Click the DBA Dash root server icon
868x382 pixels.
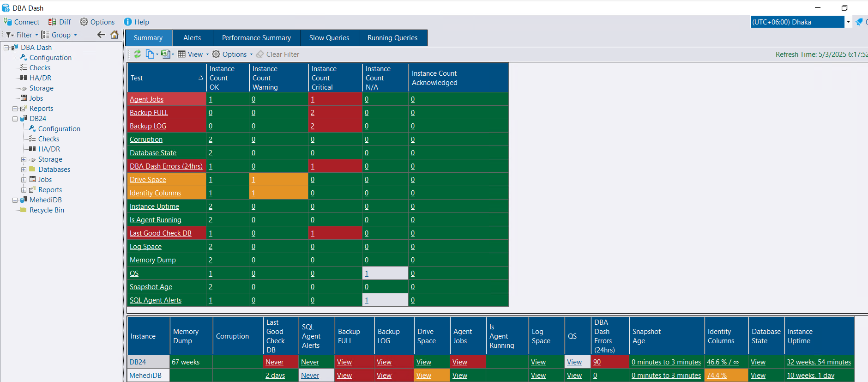[x=15, y=47]
